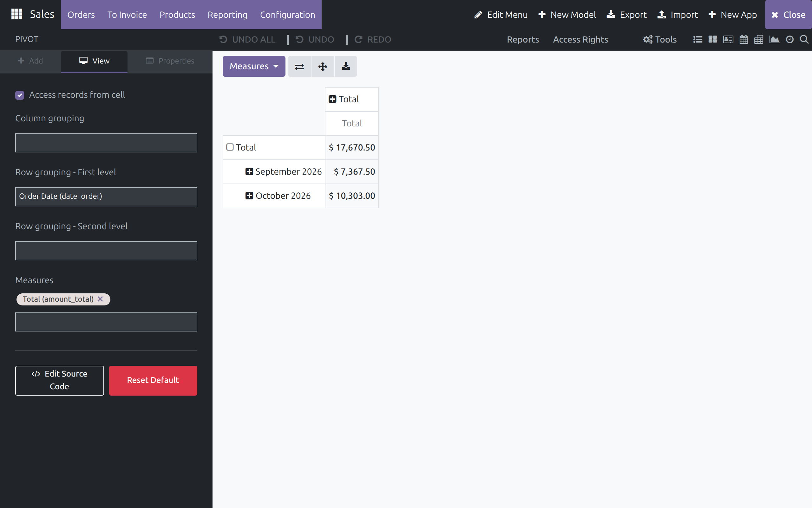Click UNDO ALL

pyautogui.click(x=247, y=40)
